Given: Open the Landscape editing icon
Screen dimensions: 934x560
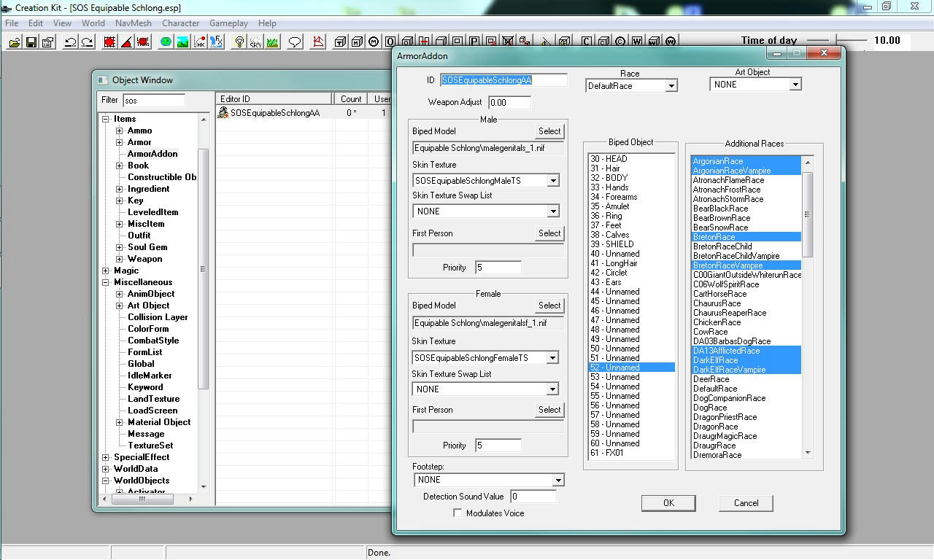Looking at the screenshot, I should pyautogui.click(x=182, y=42).
